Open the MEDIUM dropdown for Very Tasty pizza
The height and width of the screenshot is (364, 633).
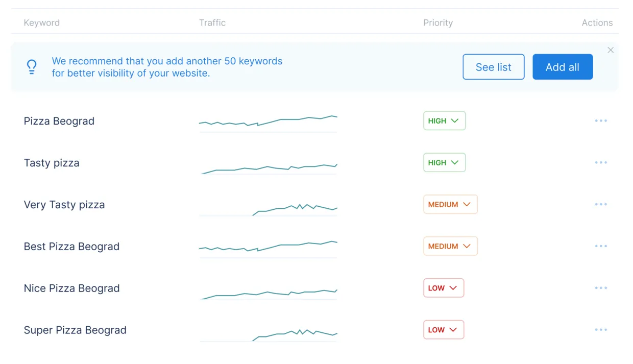(450, 204)
